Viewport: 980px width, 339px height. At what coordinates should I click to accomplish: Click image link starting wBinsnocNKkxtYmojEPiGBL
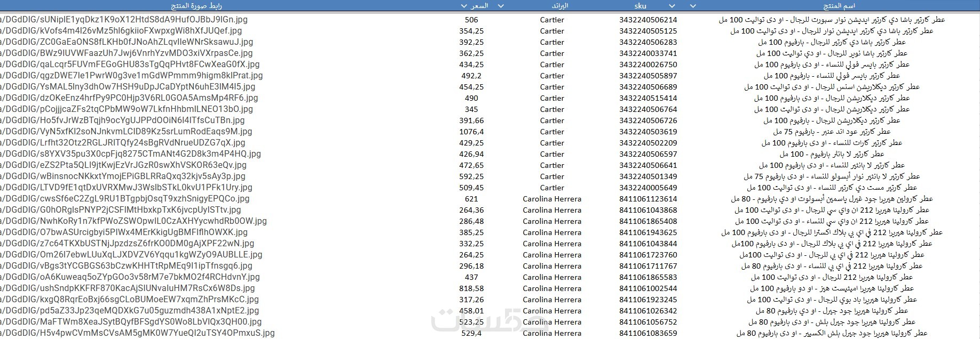click(x=123, y=176)
